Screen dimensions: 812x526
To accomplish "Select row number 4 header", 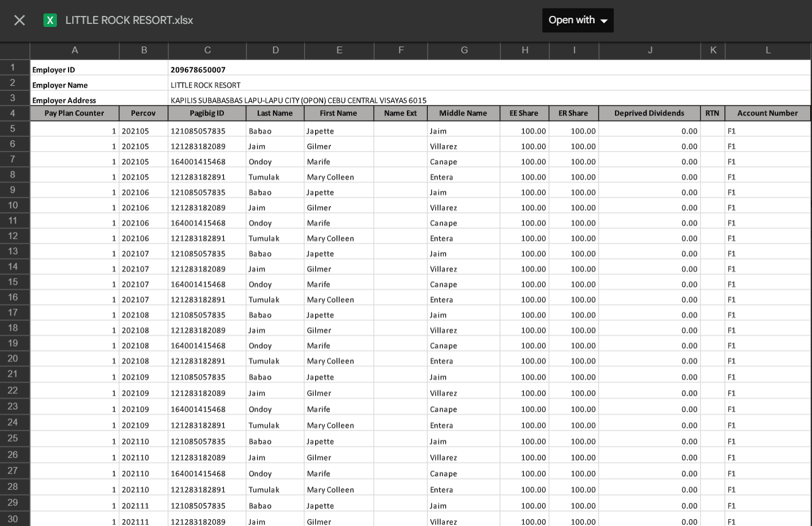I will pyautogui.click(x=15, y=113).
